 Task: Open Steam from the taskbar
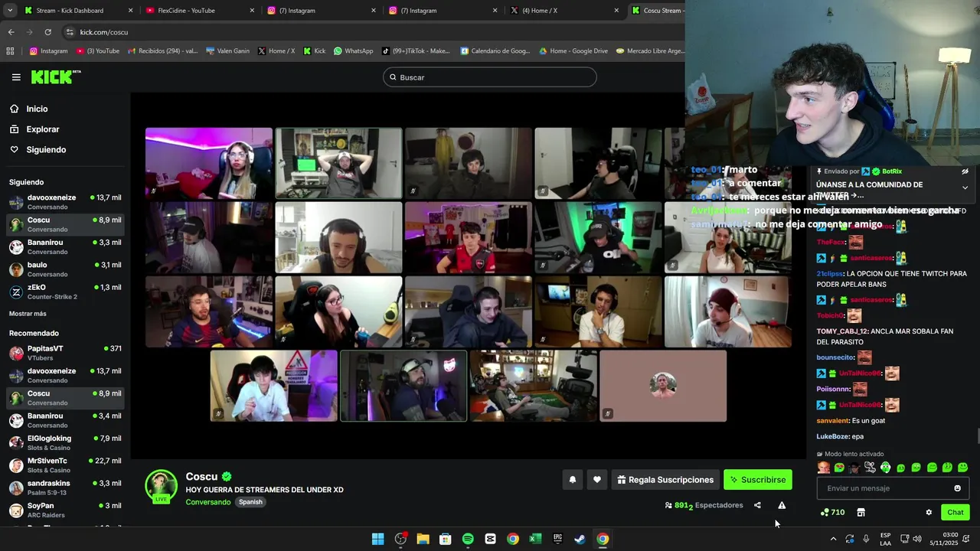(580, 539)
